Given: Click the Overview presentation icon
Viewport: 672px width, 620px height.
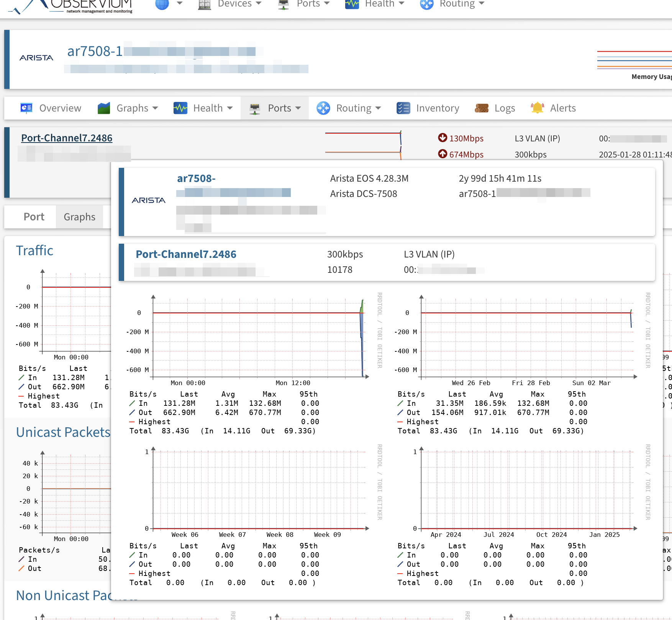Looking at the screenshot, I should (x=26, y=108).
